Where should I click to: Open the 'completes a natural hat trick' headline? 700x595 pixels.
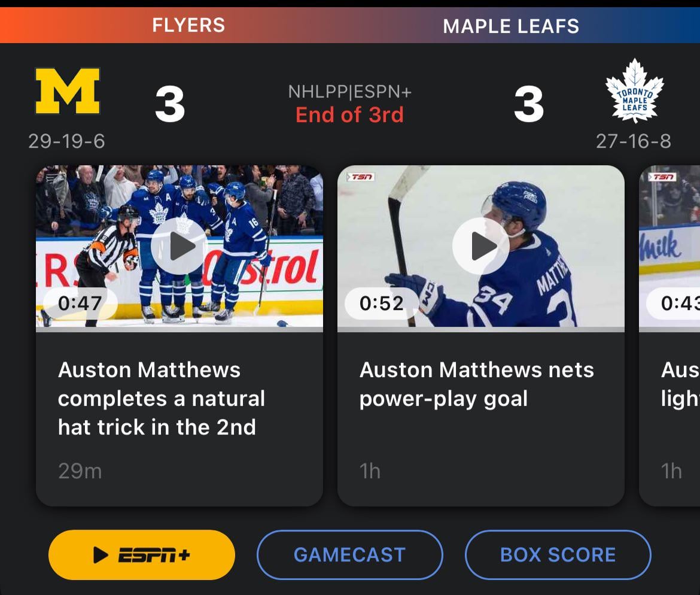pos(161,399)
